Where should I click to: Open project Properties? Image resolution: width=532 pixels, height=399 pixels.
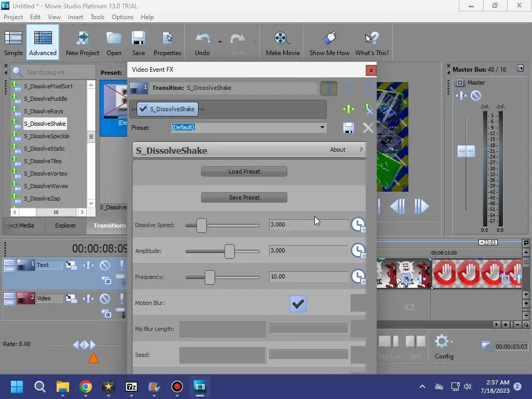point(167,43)
